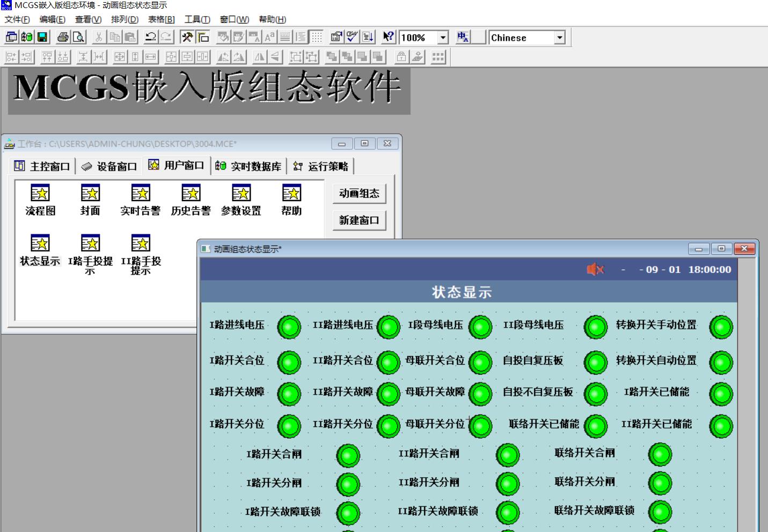The image size is (768, 532).
Task: Toggle the I路进线电压 indicator lamp
Action: tap(289, 327)
